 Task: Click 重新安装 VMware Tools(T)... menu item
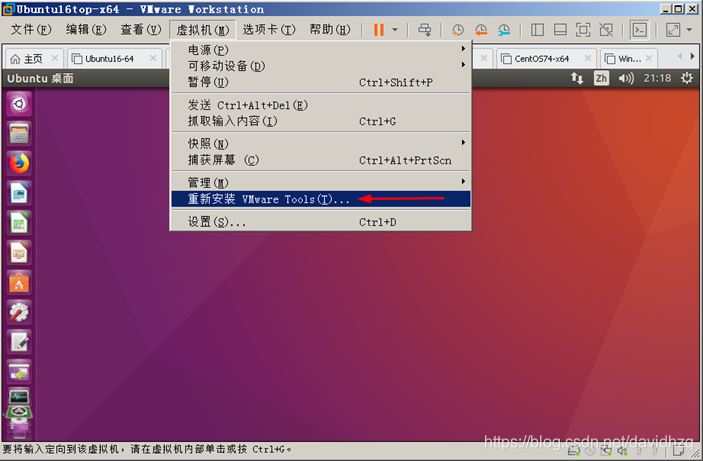point(321,199)
